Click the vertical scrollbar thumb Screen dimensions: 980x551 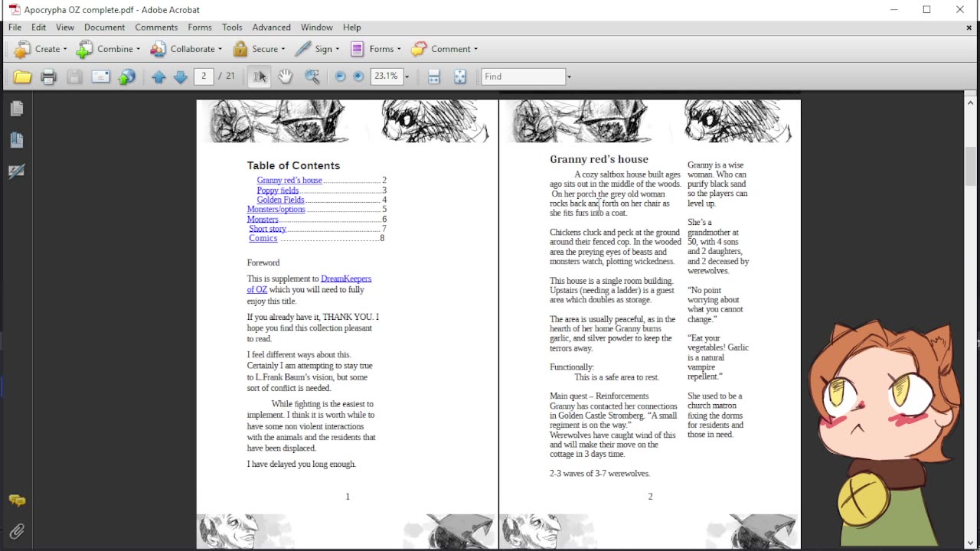971,166
